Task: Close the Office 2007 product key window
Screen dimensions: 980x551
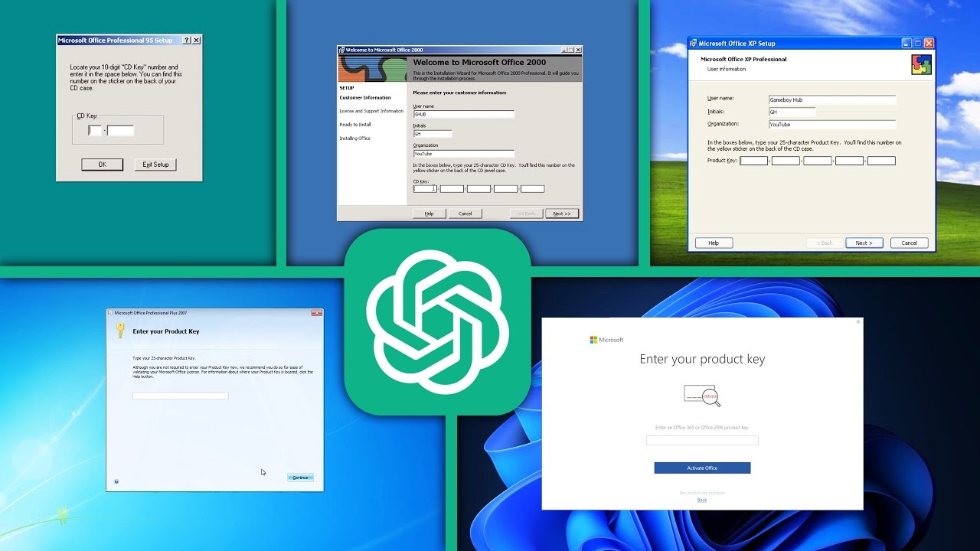Action: (316, 313)
